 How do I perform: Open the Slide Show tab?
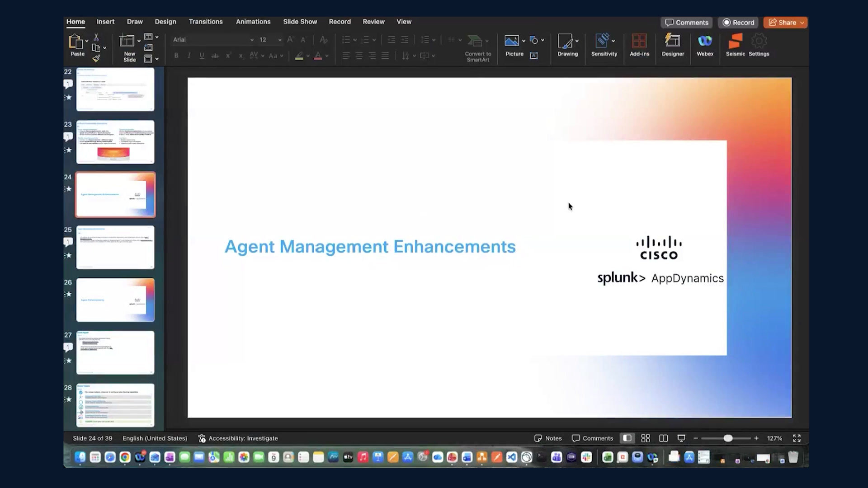[300, 22]
